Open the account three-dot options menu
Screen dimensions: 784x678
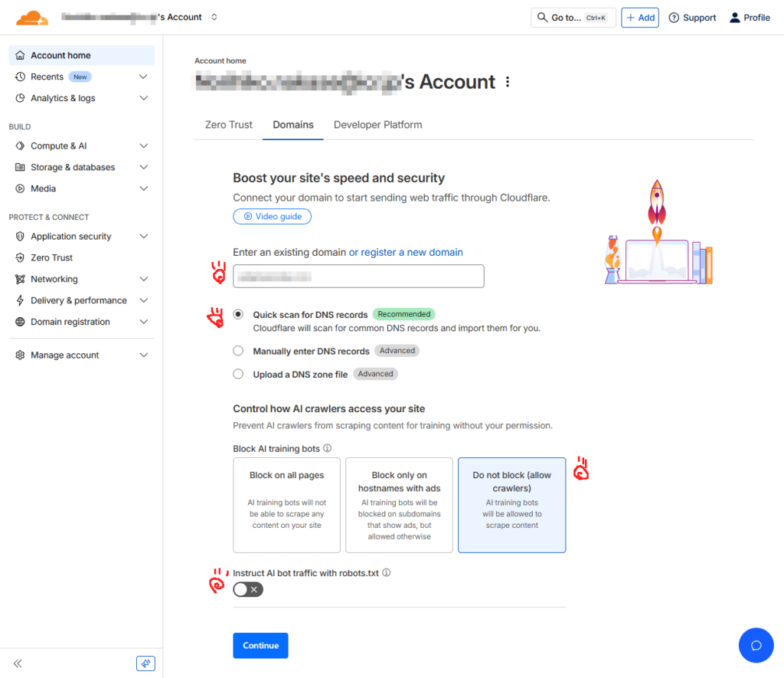[x=507, y=82]
